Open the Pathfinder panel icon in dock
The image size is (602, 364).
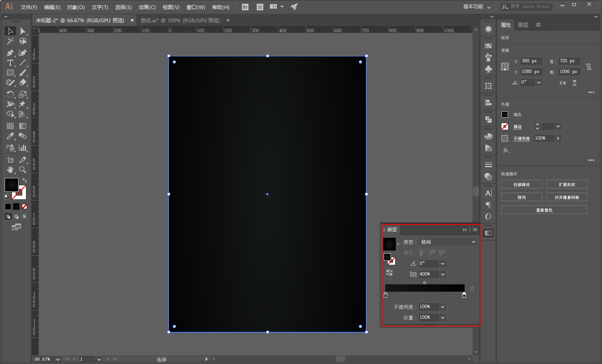pyautogui.click(x=488, y=119)
